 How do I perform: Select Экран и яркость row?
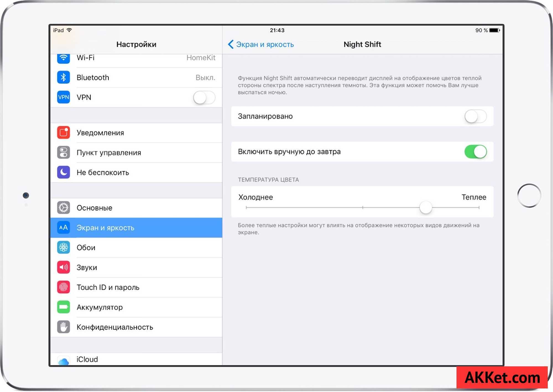[x=136, y=228]
